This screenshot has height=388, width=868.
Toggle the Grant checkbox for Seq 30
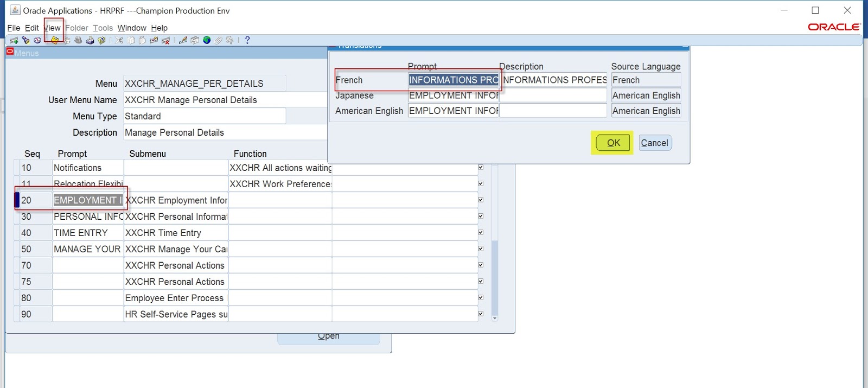pyautogui.click(x=481, y=216)
